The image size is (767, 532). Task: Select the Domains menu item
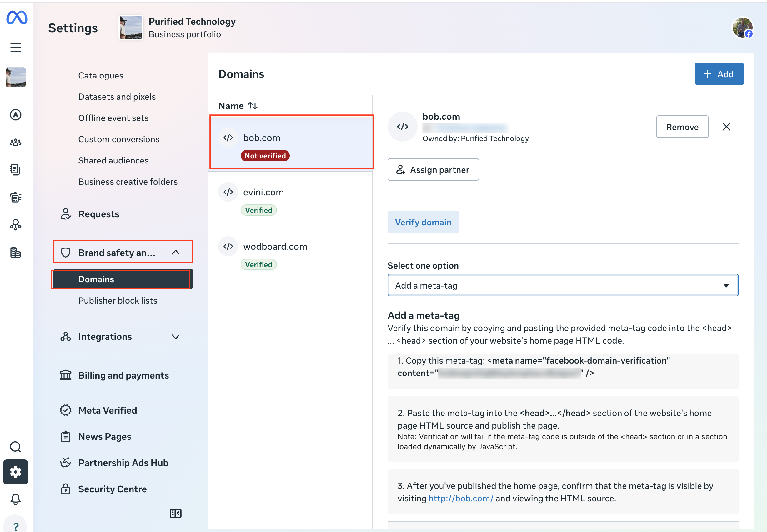pyautogui.click(x=123, y=279)
